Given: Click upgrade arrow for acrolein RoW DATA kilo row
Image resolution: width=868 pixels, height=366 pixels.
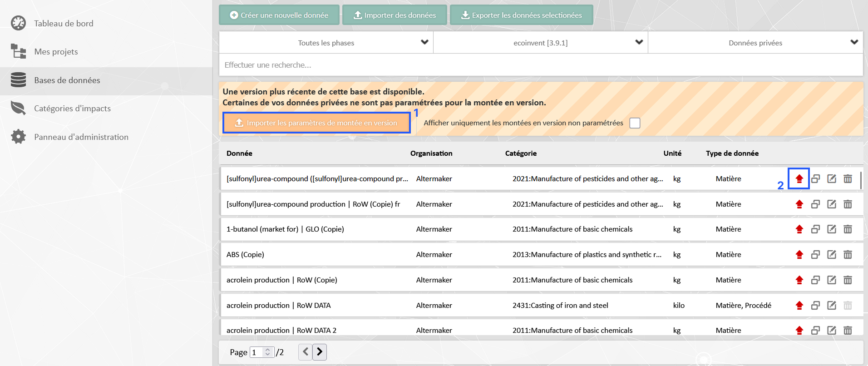Looking at the screenshot, I should click(799, 305).
